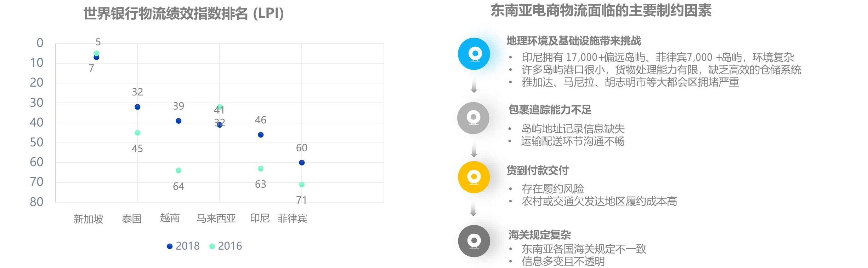This screenshot has width=868, height=268.
Task: Click the 2018 data point for 印尼 labeled 46
Action: point(261,135)
